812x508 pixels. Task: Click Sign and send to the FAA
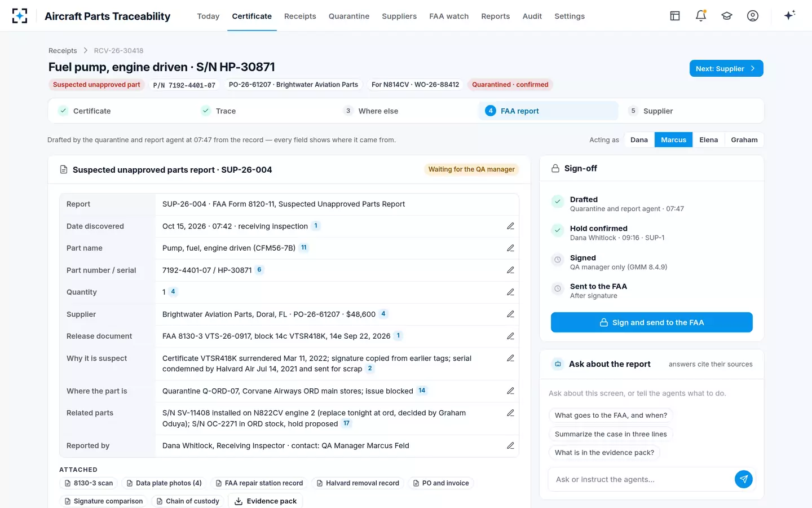[x=651, y=322]
